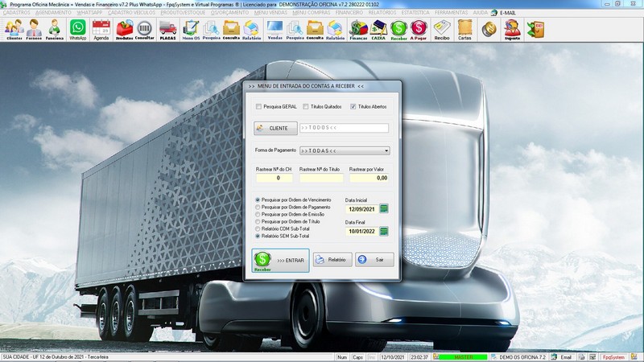This screenshot has height=362, width=644.
Task: Open the Relatório icon before Vendas
Action: click(251, 30)
